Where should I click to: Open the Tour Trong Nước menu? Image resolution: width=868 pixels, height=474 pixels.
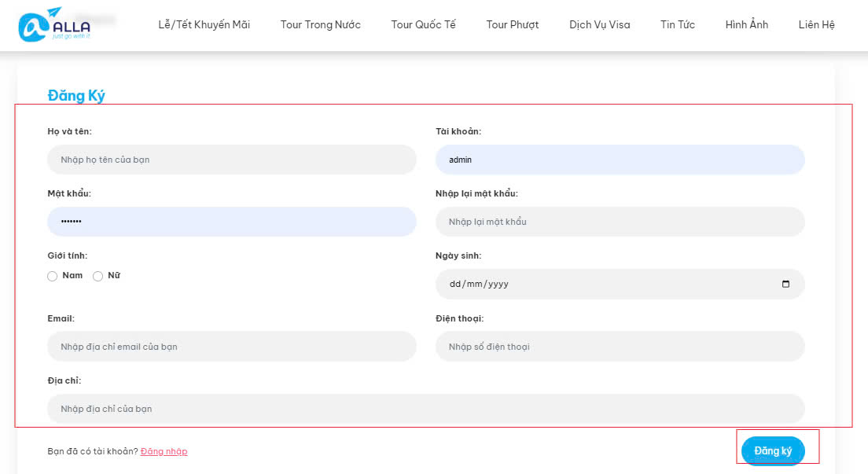[321, 25]
